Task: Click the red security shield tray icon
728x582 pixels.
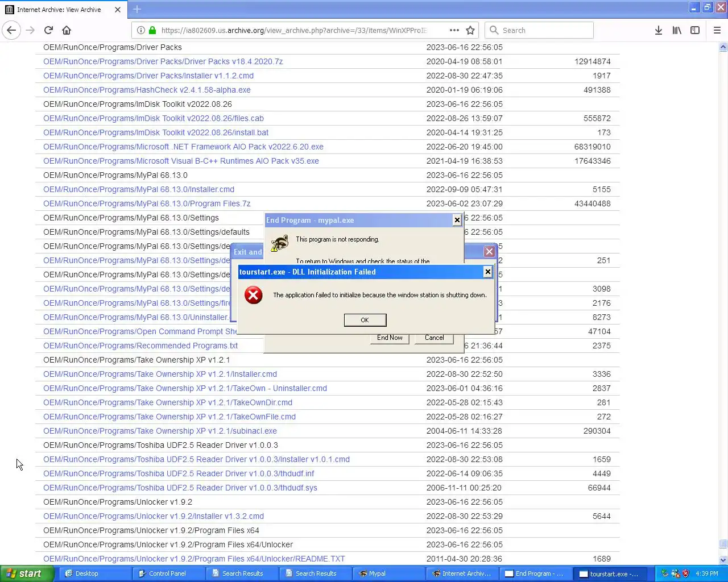Action: coord(685,573)
